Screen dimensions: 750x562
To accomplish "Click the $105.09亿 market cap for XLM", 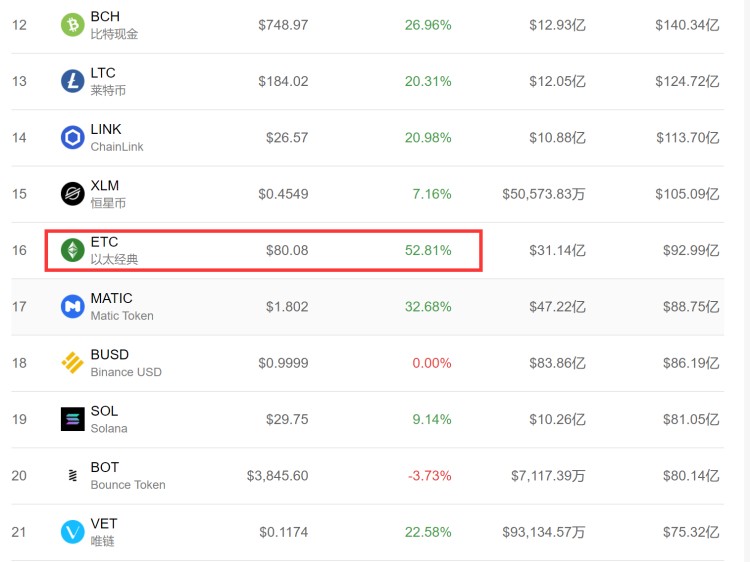I will (687, 194).
